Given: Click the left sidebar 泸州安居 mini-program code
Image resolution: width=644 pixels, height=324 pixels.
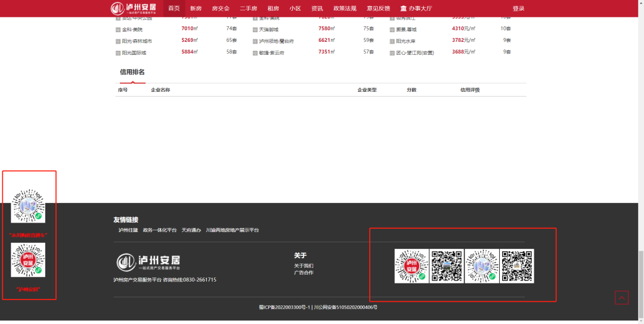Looking at the screenshot, I should click(28, 260).
